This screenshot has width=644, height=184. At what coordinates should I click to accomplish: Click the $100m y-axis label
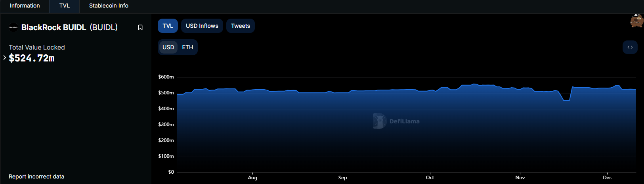click(x=166, y=156)
